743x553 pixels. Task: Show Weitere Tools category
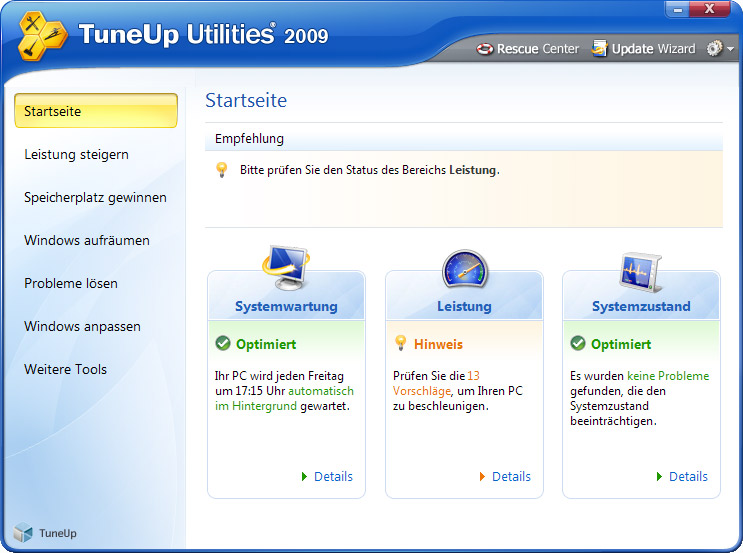[65, 369]
